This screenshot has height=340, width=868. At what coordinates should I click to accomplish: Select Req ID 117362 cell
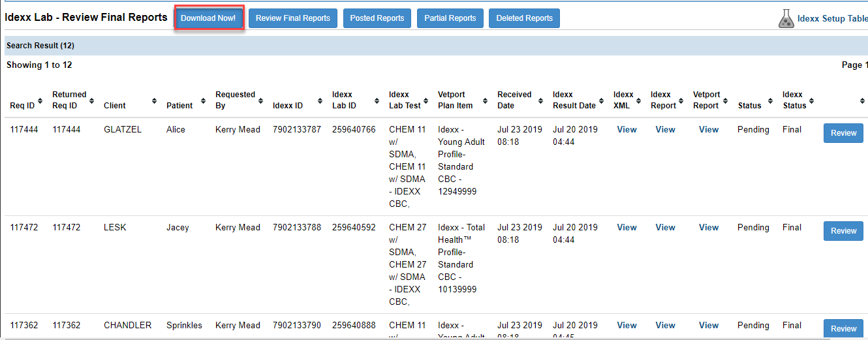point(24,326)
